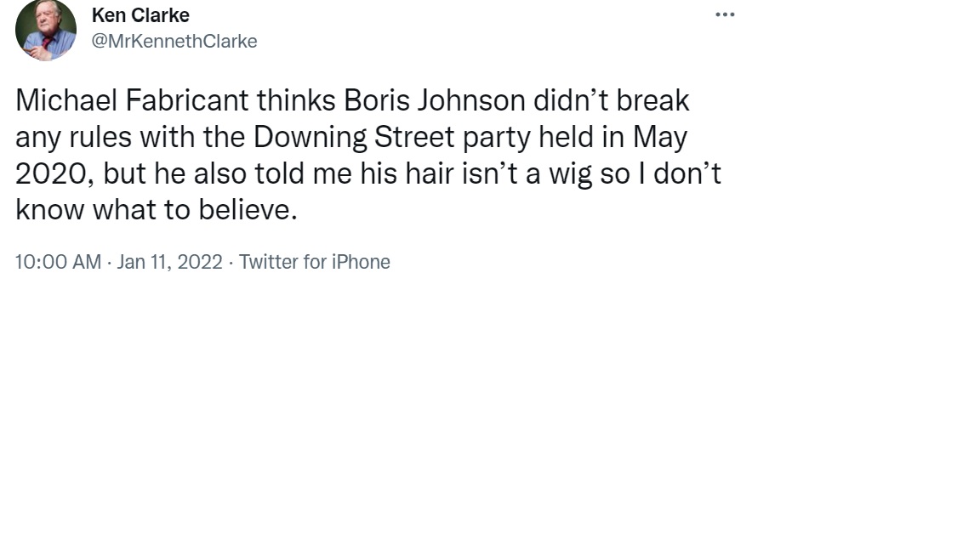Screen dimensions: 980x551
Task: Click Ken Clarke's profile avatar photo
Action: pos(46,30)
